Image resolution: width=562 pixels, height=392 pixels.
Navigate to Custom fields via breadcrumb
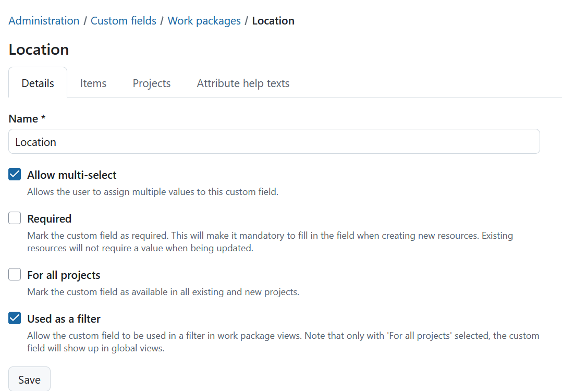tap(123, 20)
